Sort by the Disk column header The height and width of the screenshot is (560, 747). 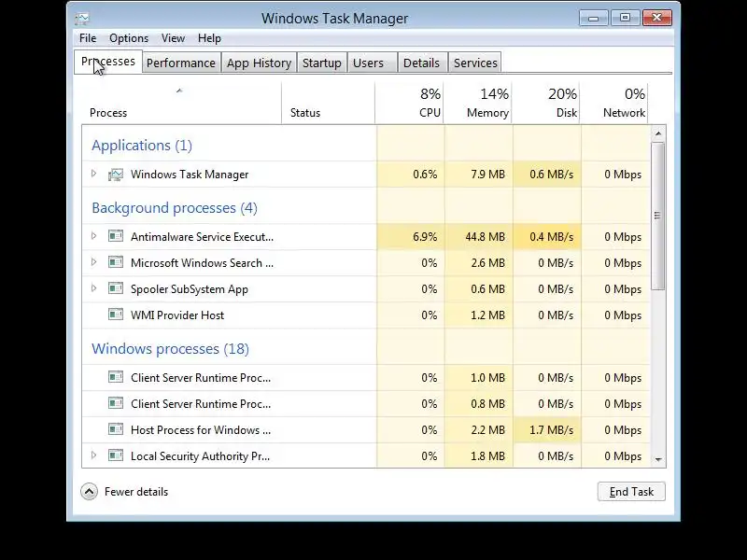[546, 103]
